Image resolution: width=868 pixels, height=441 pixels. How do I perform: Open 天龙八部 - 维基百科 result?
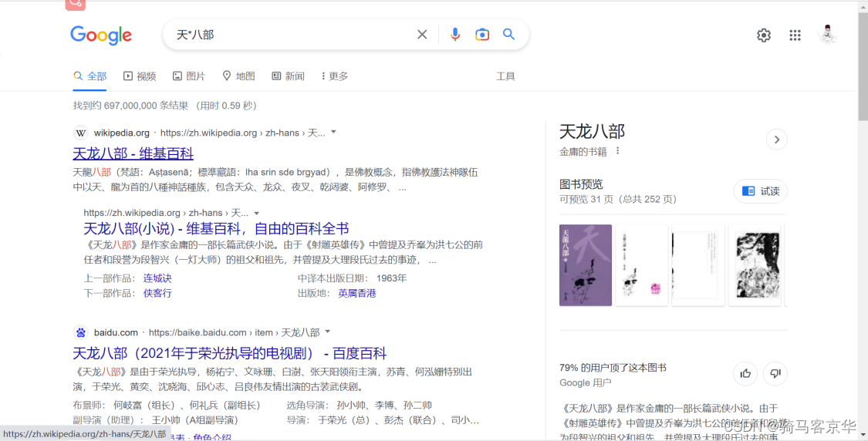(x=133, y=153)
